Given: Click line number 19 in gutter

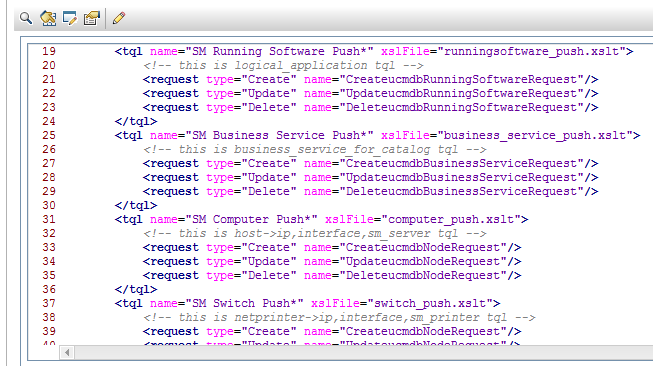Looking at the screenshot, I should (x=49, y=51).
